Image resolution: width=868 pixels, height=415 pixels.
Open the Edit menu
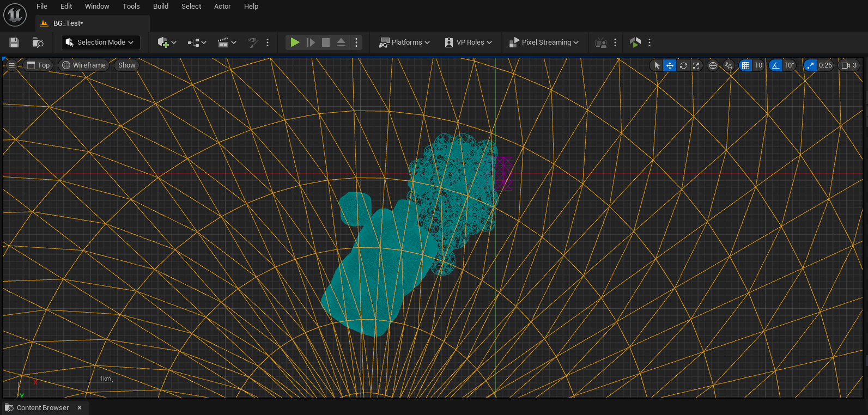click(x=66, y=7)
